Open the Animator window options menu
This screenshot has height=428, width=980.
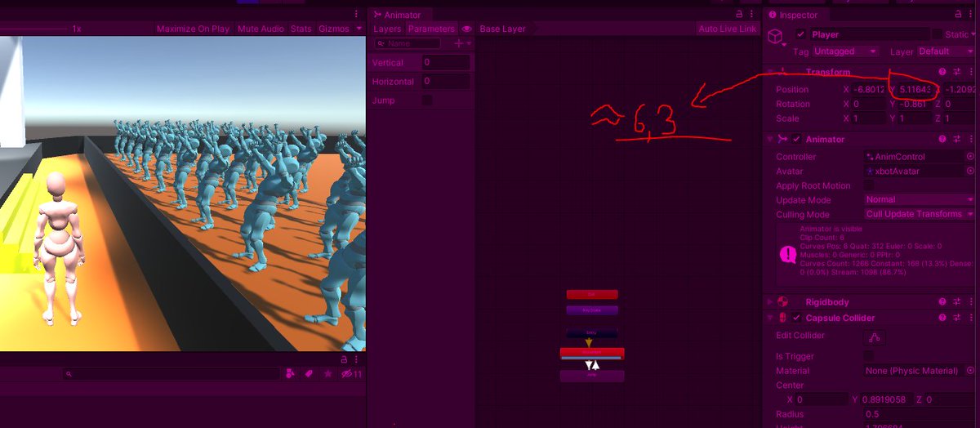(752, 15)
